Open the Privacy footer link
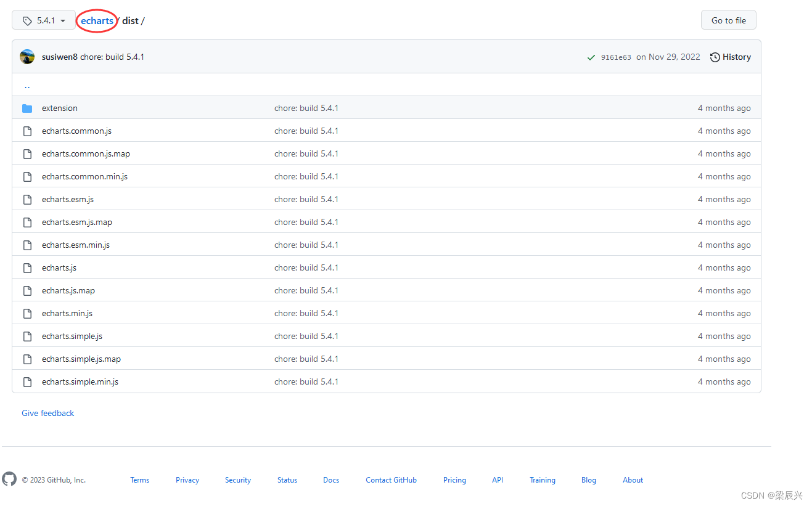 [x=187, y=480]
